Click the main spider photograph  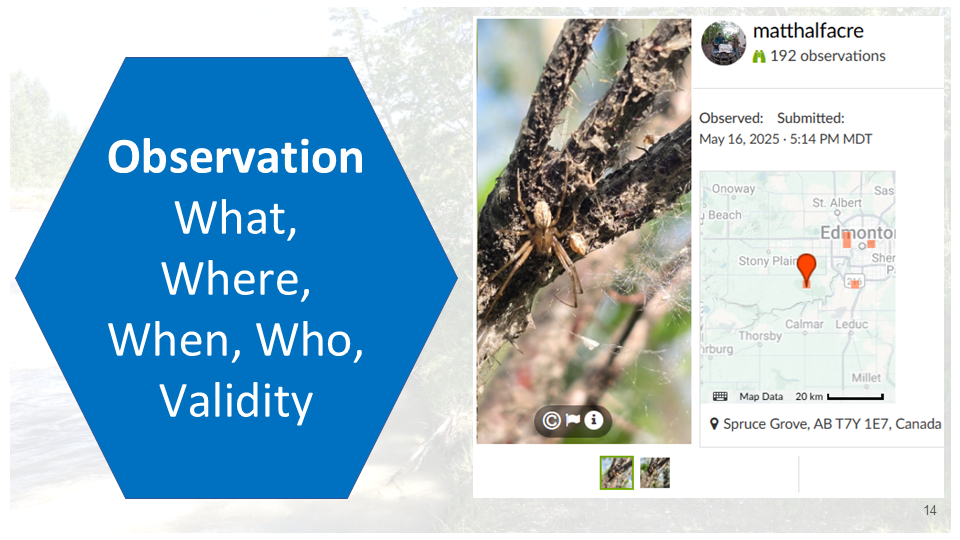coord(583,230)
